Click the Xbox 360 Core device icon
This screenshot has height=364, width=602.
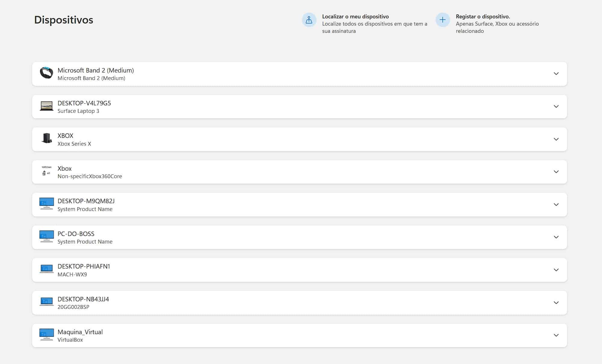[46, 171]
